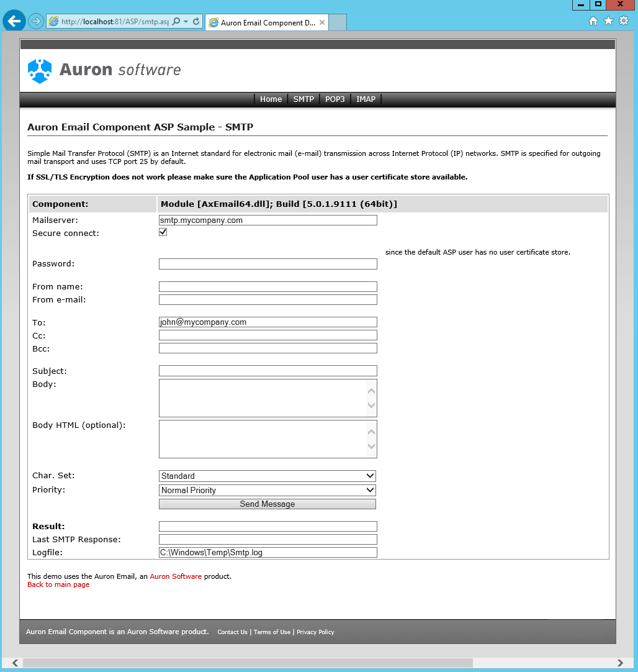
Task: Go to POP3 in the navigation menu
Action: (x=335, y=99)
